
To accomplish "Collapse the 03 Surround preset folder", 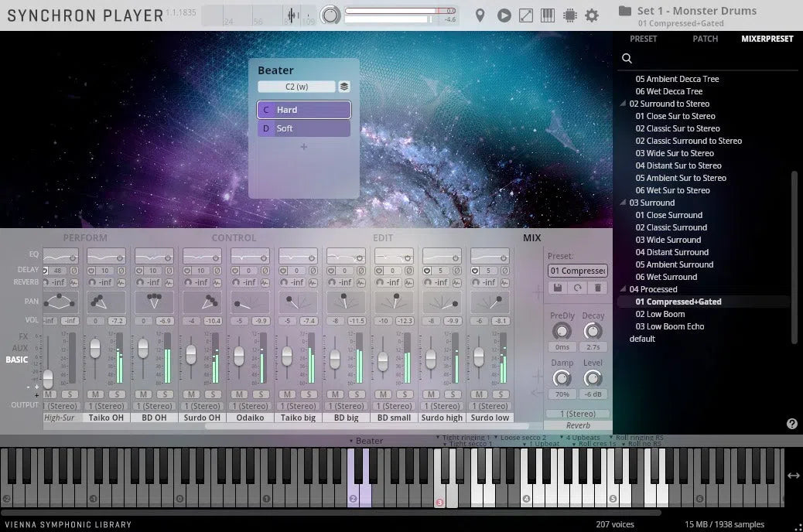I will tap(624, 203).
